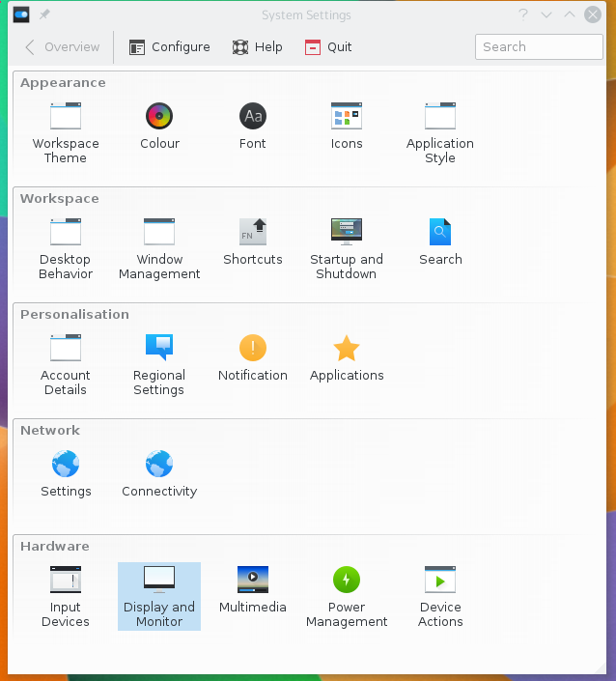Open Input Devices settings
Viewport: 616px width, 681px height.
click(66, 597)
